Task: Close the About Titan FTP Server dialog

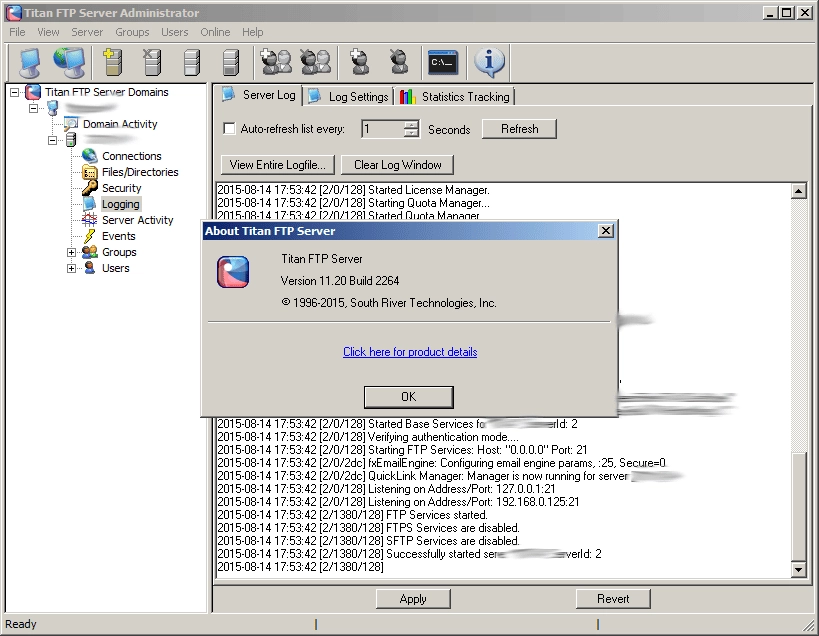Action: pos(605,231)
